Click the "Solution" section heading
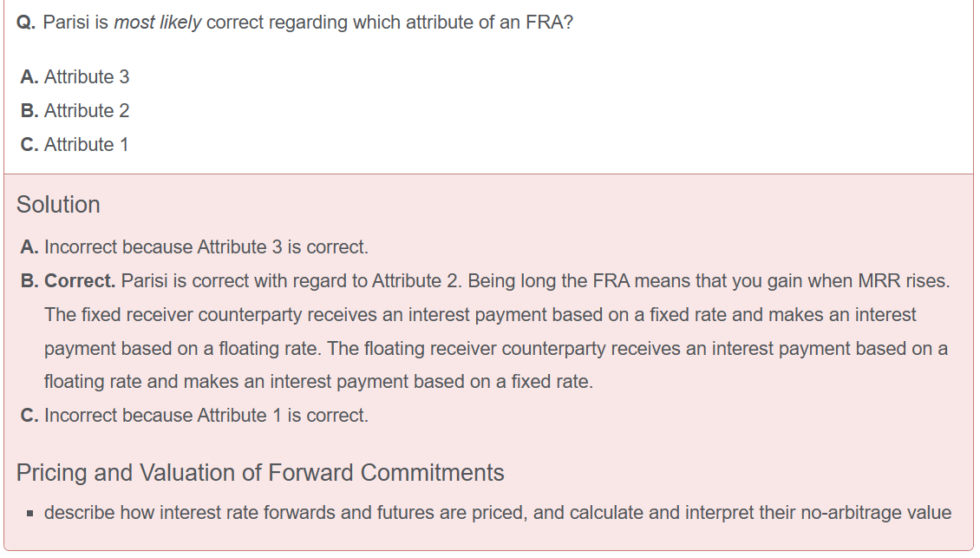Screen dimensions: 980x558 coord(58,205)
